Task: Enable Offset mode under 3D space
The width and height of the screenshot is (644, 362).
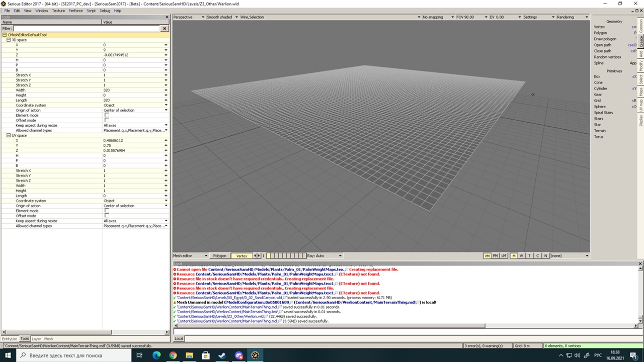Action: point(107,120)
